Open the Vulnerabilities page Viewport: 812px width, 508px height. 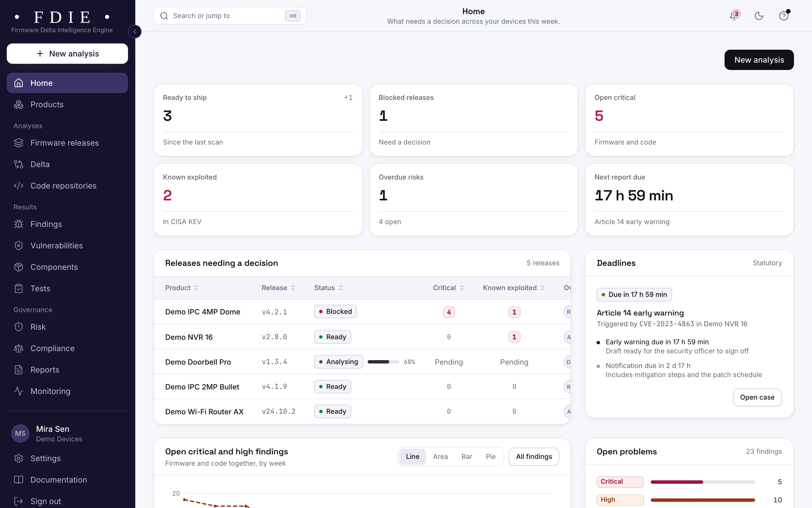pyautogui.click(x=67, y=246)
